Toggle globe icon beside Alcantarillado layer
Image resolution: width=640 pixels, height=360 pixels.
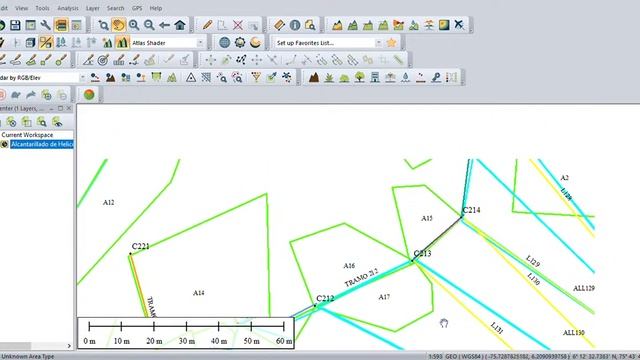click(x=4, y=144)
